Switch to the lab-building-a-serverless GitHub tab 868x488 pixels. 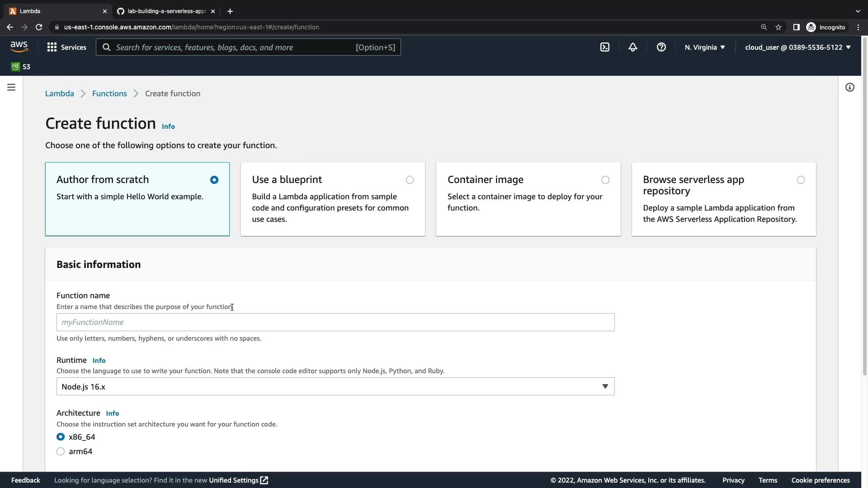[x=165, y=11]
